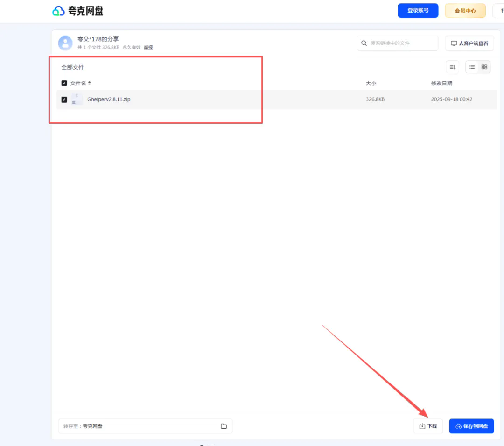Screen dimensions: 504x446
Task: Open the sort order options icon
Action: coord(452,67)
